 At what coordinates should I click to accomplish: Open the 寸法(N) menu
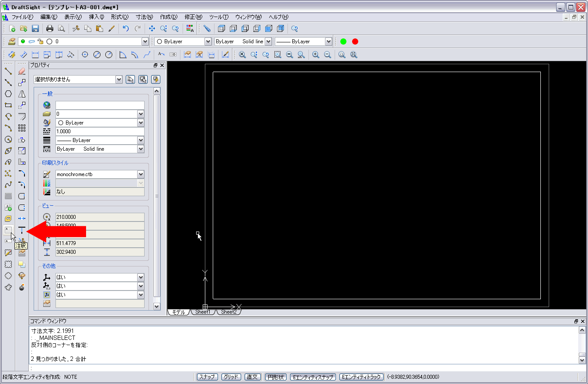pyautogui.click(x=144, y=17)
